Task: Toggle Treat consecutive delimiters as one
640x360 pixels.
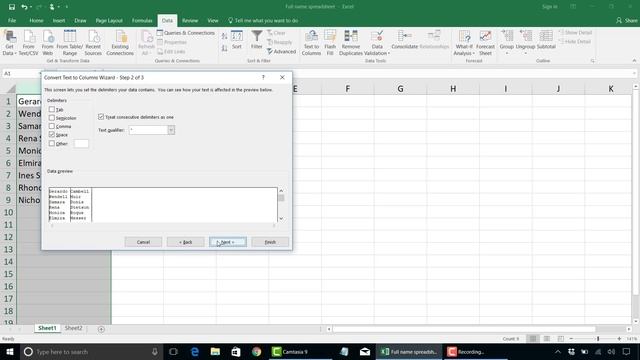Action: (101, 117)
